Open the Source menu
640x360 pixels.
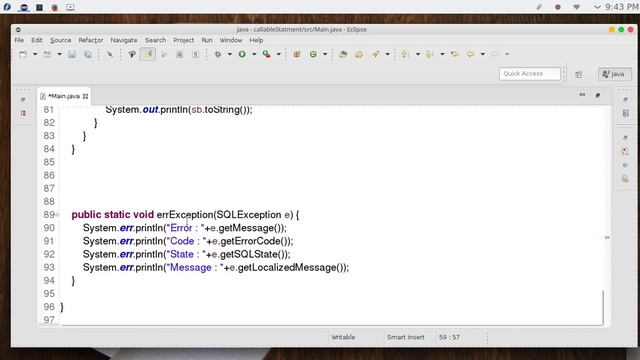[x=60, y=40]
